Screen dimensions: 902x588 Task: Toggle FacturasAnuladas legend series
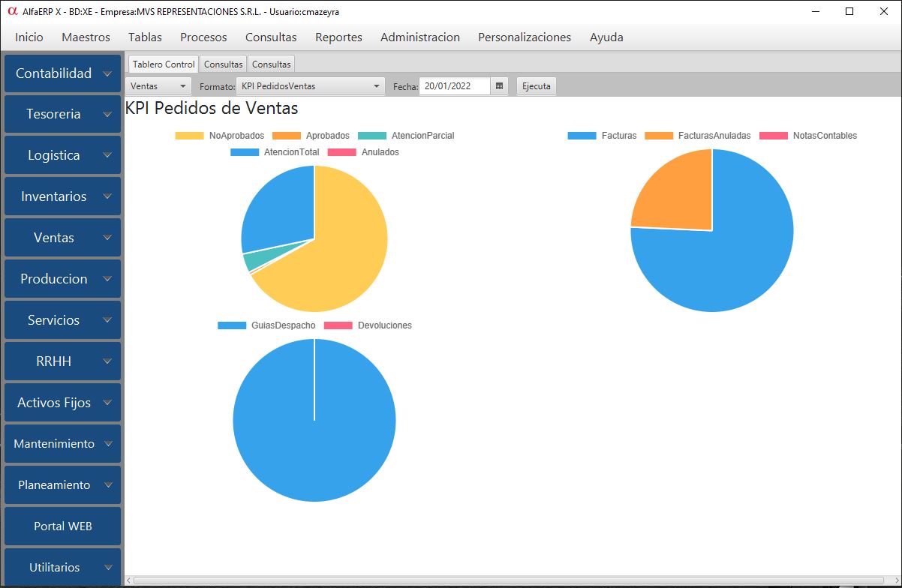tap(697, 136)
